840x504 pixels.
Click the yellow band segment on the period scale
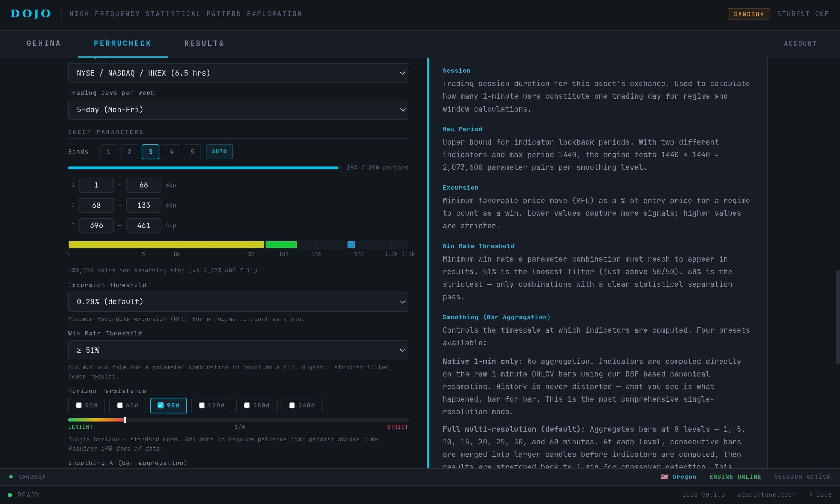point(166,244)
